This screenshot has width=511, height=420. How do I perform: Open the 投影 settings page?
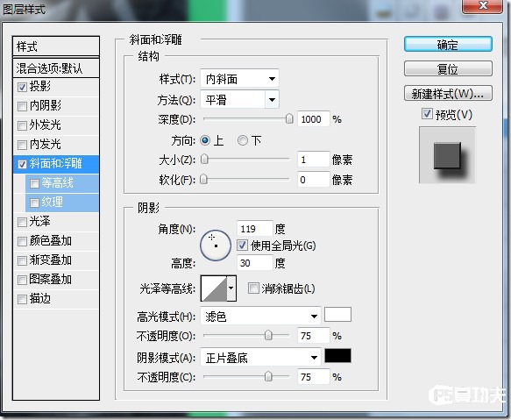pyautogui.click(x=39, y=87)
